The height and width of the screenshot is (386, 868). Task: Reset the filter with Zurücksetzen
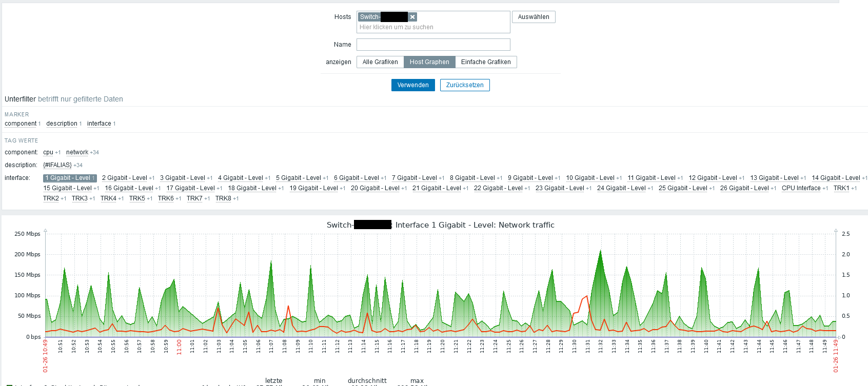tap(465, 85)
